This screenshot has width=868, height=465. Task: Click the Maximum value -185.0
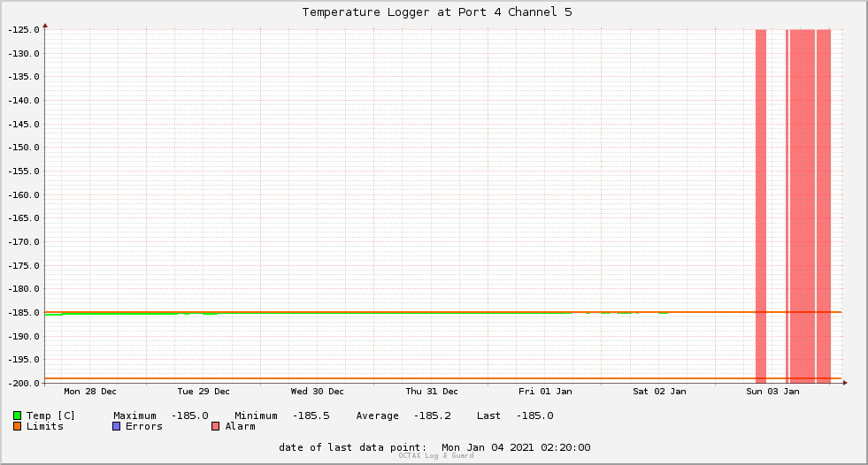(190, 415)
